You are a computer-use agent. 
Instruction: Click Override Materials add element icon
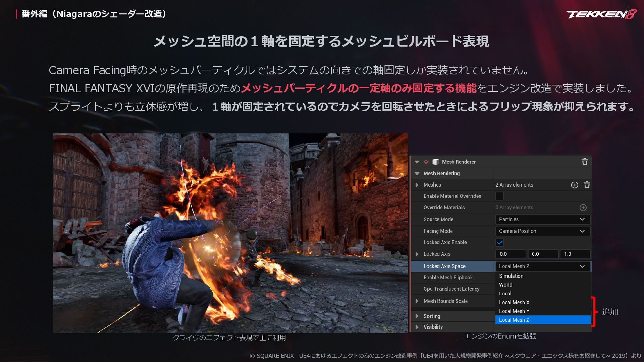583,207
